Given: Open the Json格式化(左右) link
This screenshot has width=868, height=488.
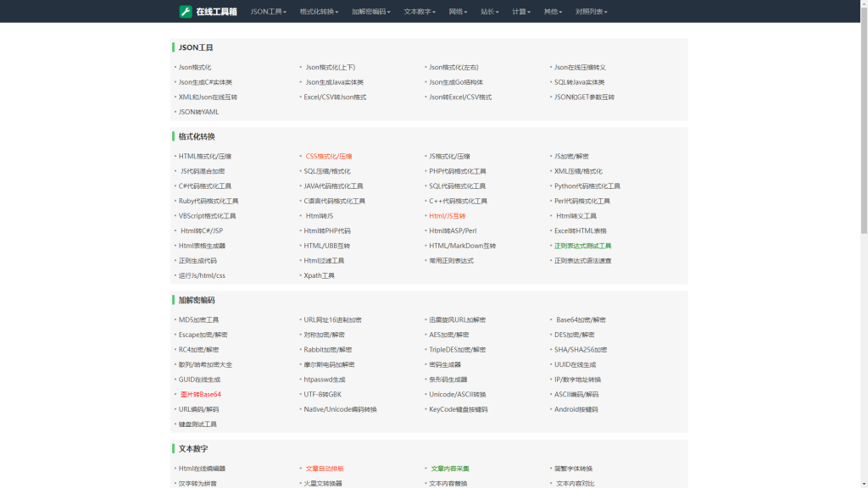Looking at the screenshot, I should point(453,68).
